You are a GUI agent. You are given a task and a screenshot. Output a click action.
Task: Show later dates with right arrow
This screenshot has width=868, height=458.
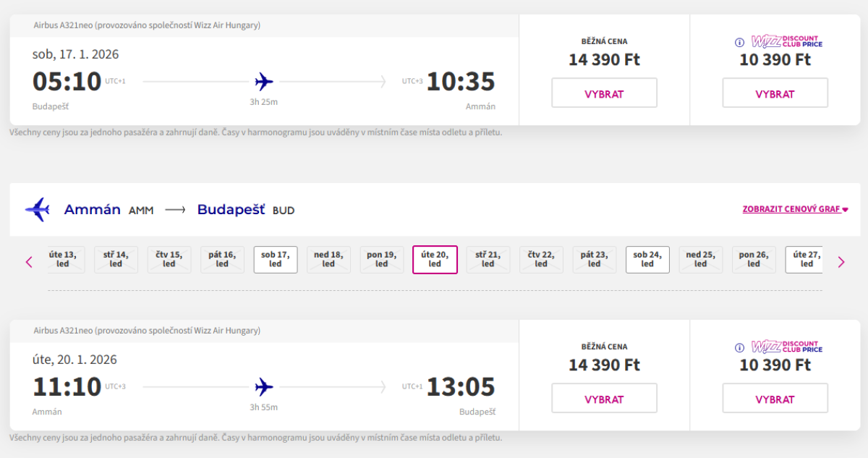click(x=841, y=262)
